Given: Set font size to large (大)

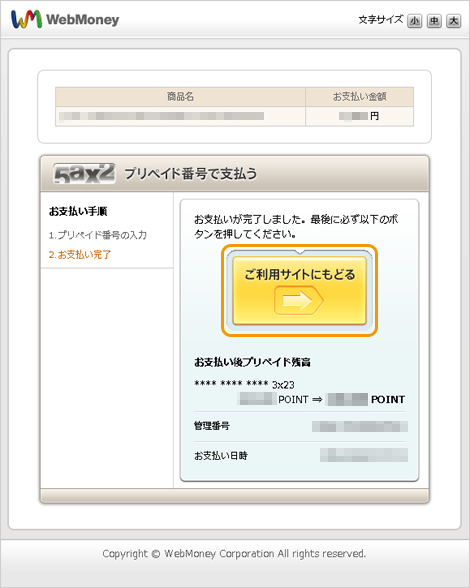Looking at the screenshot, I should pyautogui.click(x=453, y=21).
